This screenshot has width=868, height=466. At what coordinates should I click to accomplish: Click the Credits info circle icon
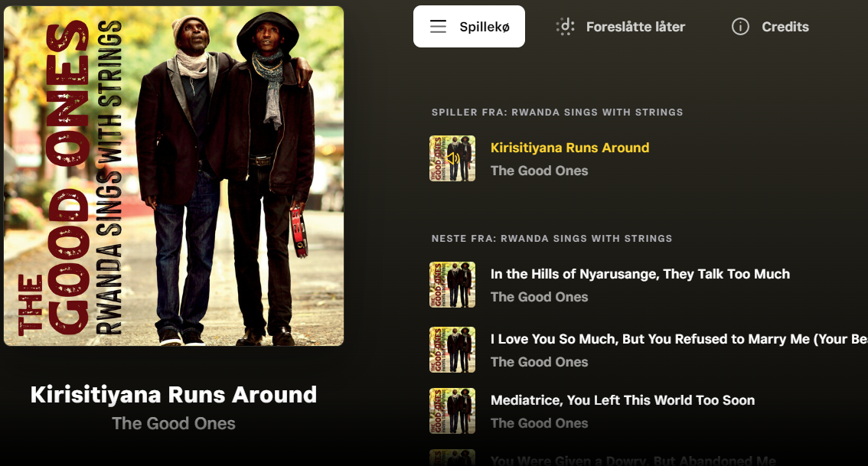(x=740, y=27)
